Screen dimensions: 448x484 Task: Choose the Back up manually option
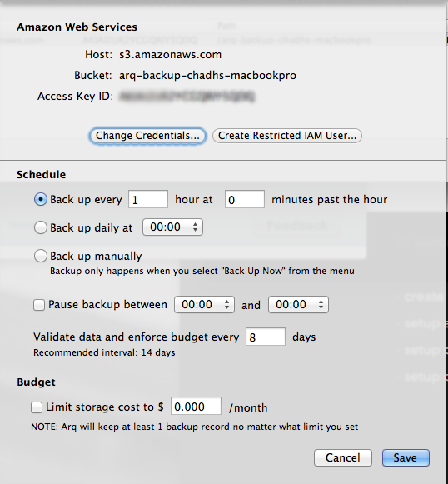click(41, 256)
